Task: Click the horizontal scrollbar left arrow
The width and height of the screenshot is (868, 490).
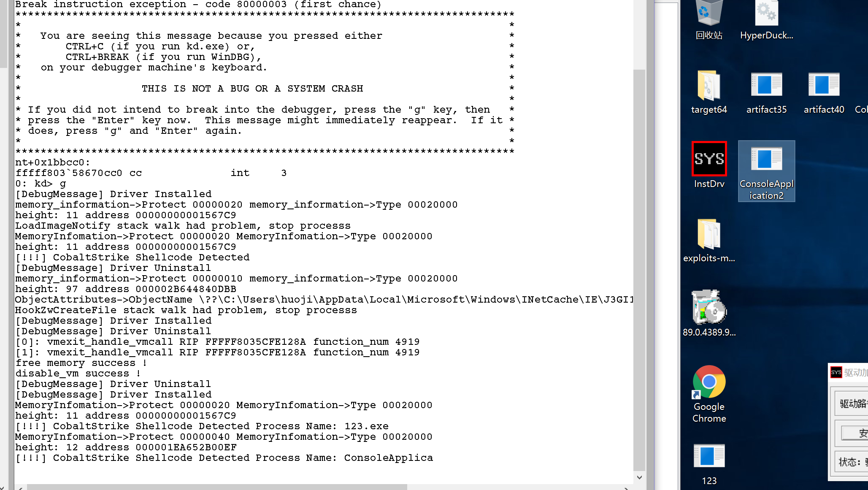Action: (20, 487)
